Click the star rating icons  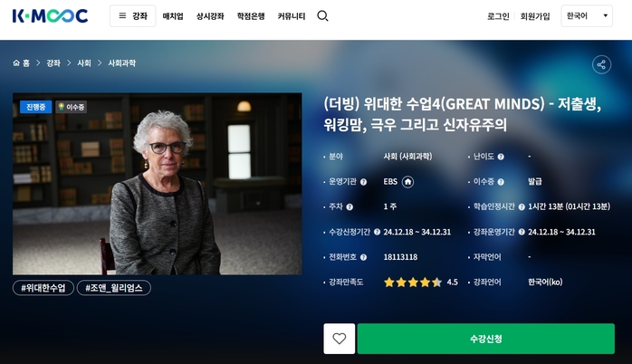413,283
